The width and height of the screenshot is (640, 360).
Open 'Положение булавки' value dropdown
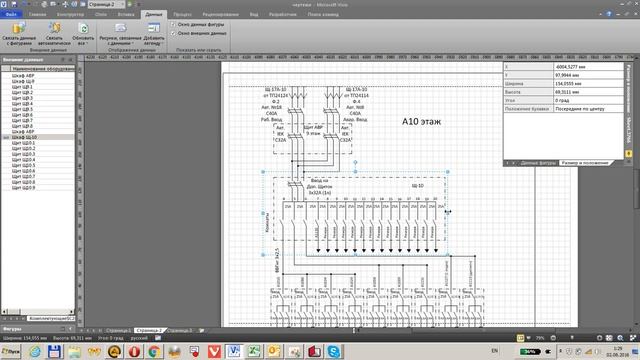tap(588, 109)
